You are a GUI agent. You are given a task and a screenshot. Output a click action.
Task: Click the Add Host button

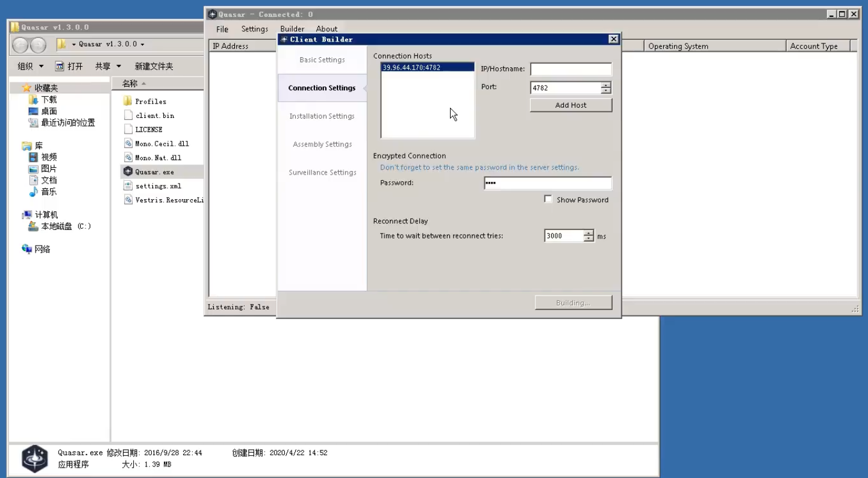(x=570, y=105)
